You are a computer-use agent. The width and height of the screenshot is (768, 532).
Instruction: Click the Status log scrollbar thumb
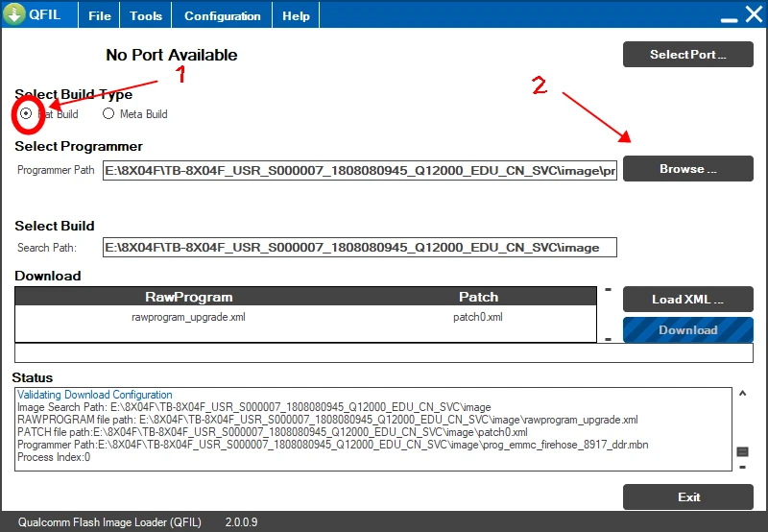(x=742, y=451)
